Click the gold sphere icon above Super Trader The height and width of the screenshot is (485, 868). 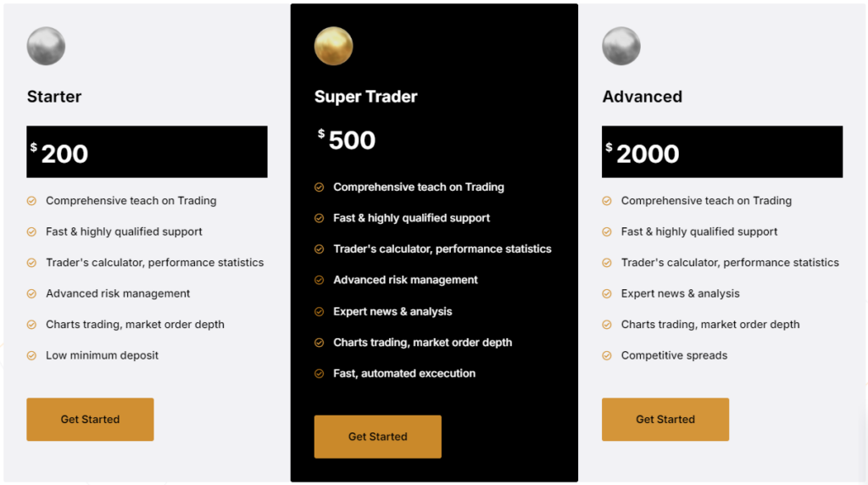(x=333, y=46)
